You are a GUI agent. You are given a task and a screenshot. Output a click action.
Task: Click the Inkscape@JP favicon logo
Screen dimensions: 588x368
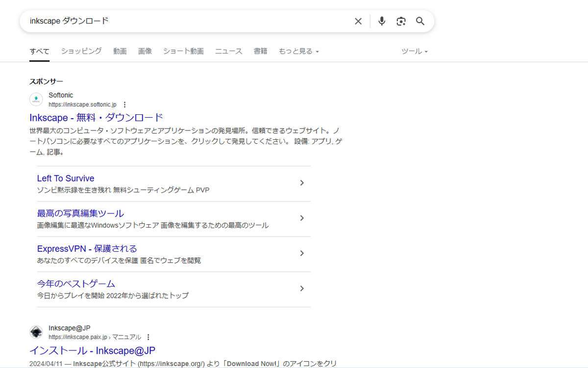tap(36, 332)
